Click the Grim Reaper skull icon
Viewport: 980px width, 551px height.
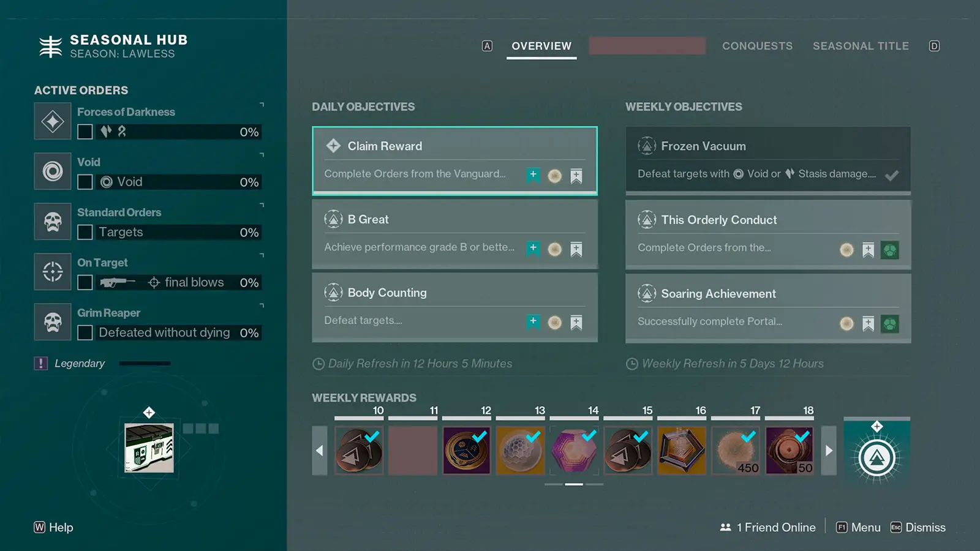[x=53, y=321]
